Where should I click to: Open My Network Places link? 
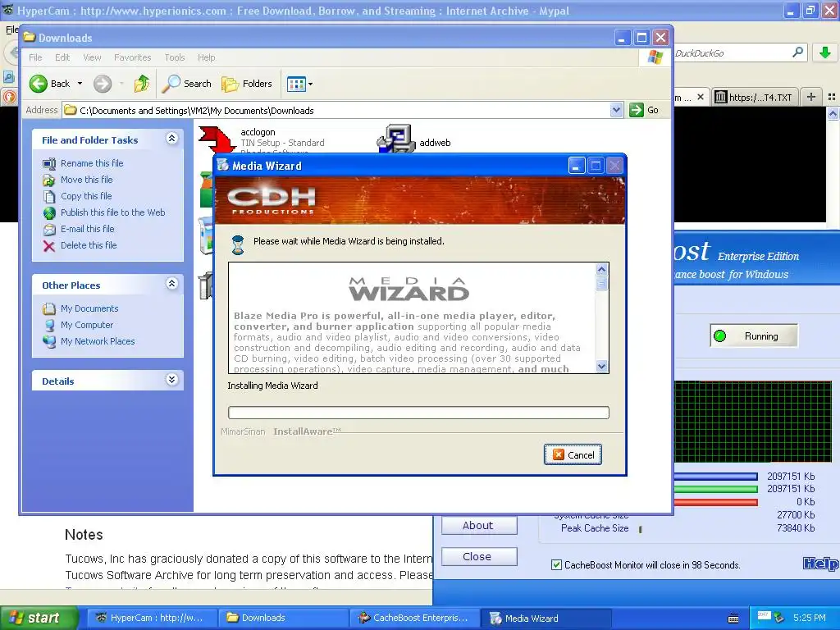98,341
